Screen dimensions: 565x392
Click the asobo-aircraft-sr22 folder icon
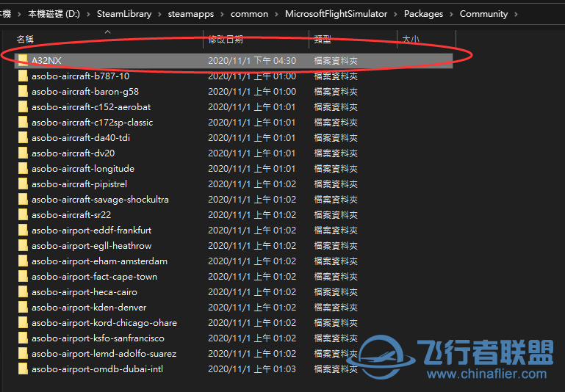coord(23,215)
